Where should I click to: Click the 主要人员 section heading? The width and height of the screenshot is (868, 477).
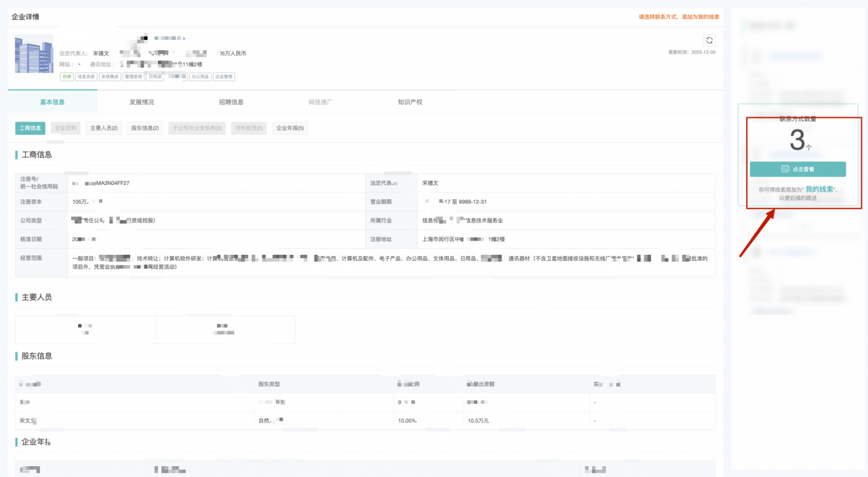(37, 297)
